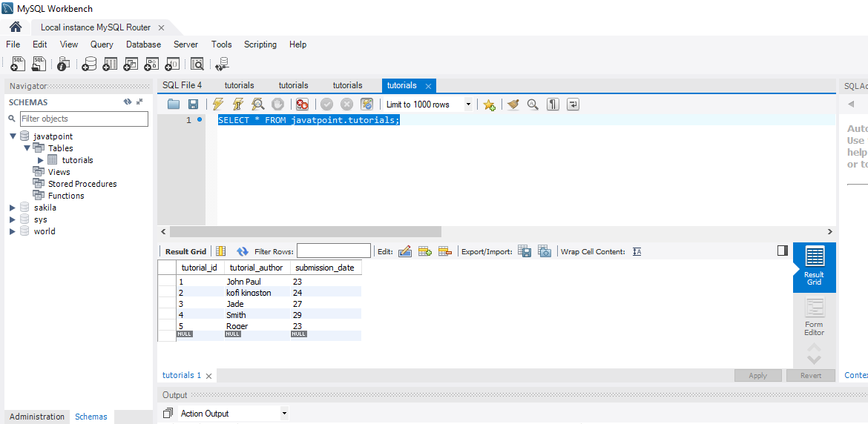Collapse Navigator schemas panel icon

(139, 102)
